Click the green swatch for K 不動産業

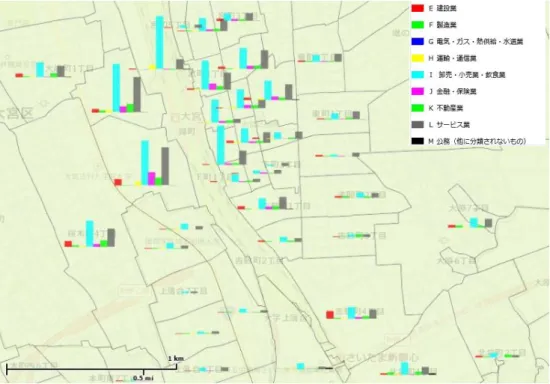click(417, 108)
